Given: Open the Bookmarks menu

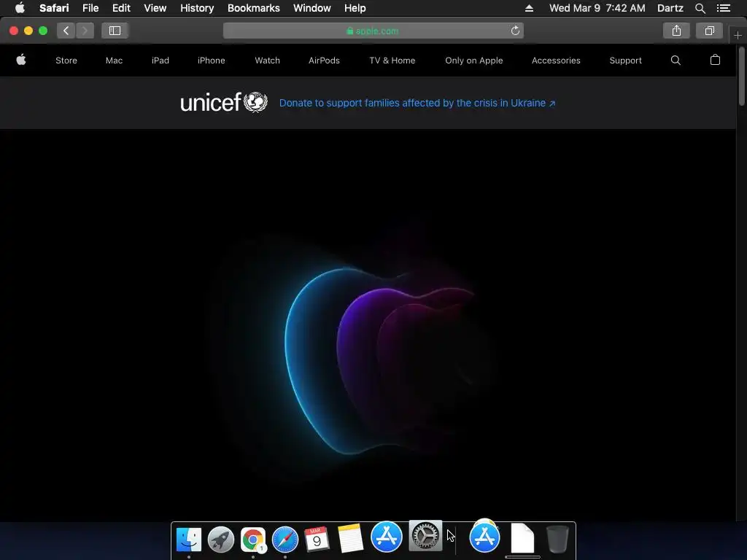Looking at the screenshot, I should 253,8.
